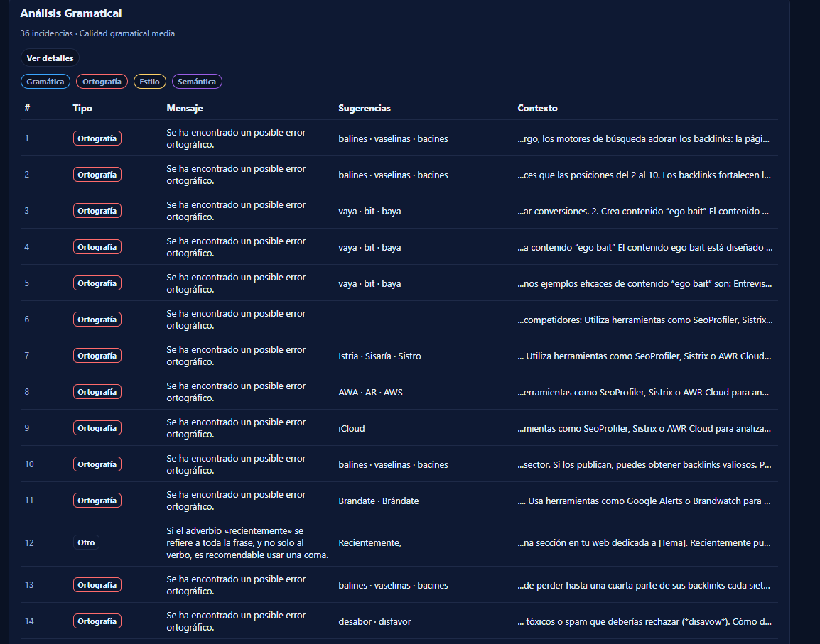Viewport: 820px width, 644px height.
Task: Click row 4 context 'El contenido ego bait está diseñado'
Action: 644,247
